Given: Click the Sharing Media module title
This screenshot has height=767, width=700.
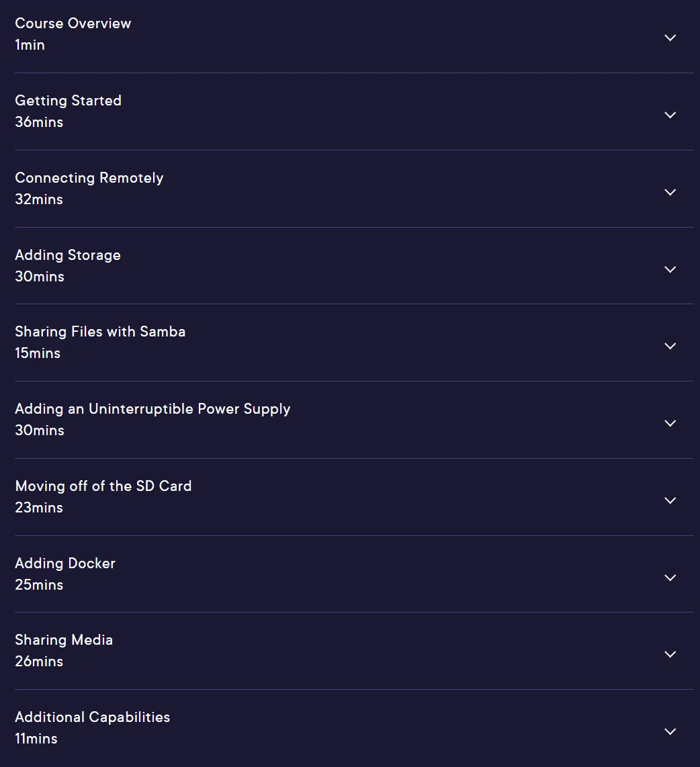Looking at the screenshot, I should [64, 640].
